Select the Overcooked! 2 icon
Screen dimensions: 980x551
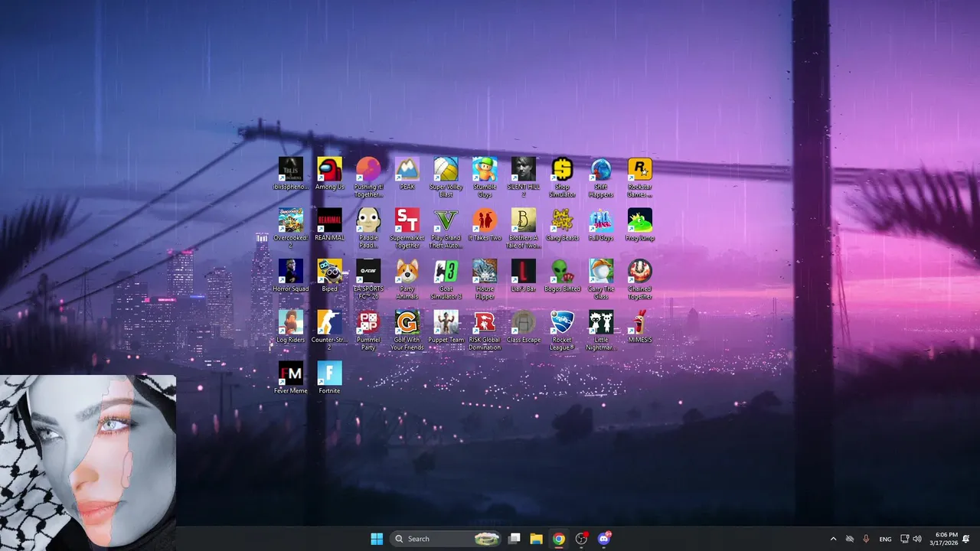coord(290,228)
